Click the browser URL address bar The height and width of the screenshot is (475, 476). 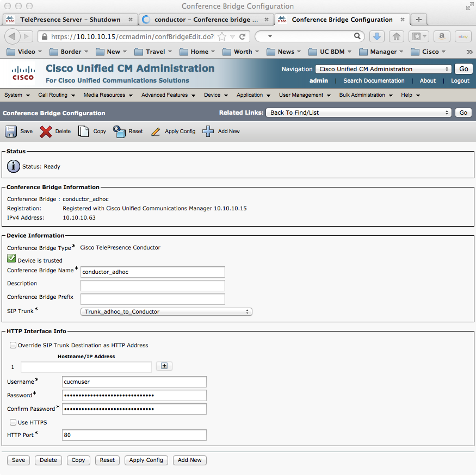(x=132, y=37)
